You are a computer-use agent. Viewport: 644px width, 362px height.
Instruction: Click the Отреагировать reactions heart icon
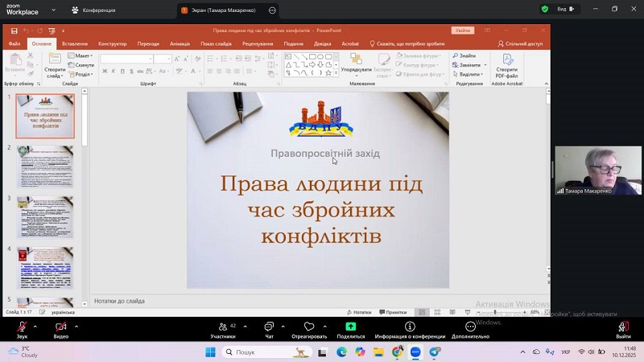(x=309, y=327)
